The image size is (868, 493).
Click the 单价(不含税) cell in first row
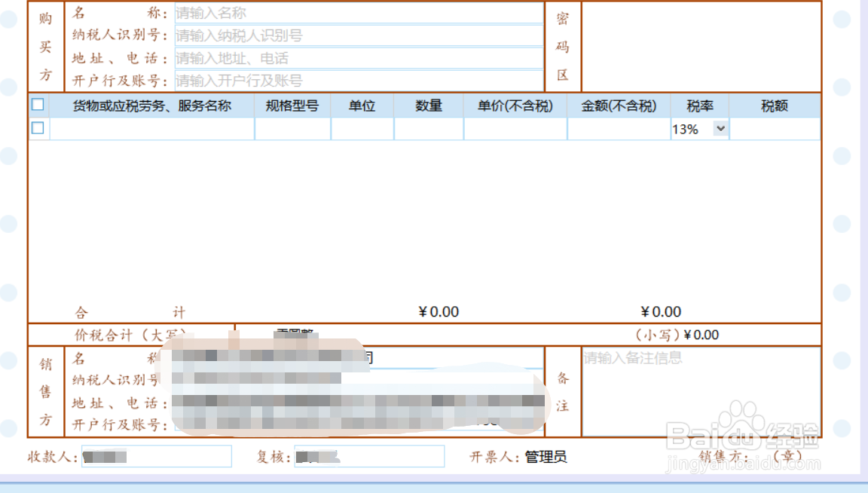pyautogui.click(x=515, y=129)
